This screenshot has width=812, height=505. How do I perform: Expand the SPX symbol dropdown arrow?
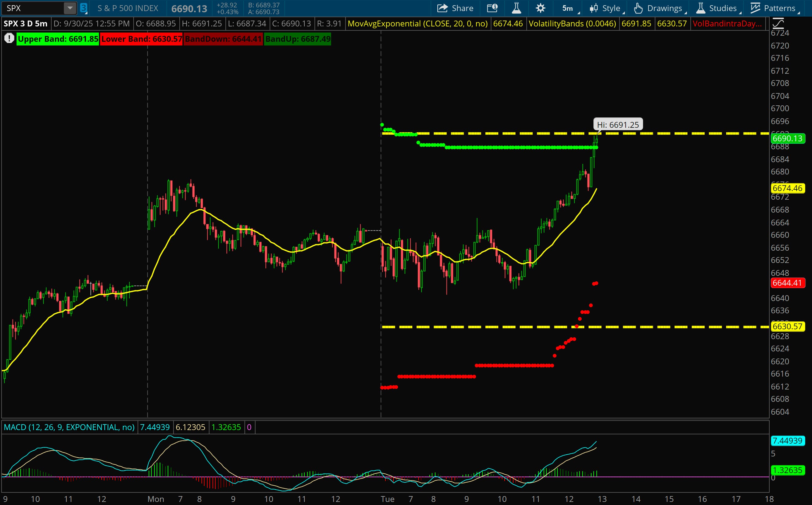click(x=70, y=8)
